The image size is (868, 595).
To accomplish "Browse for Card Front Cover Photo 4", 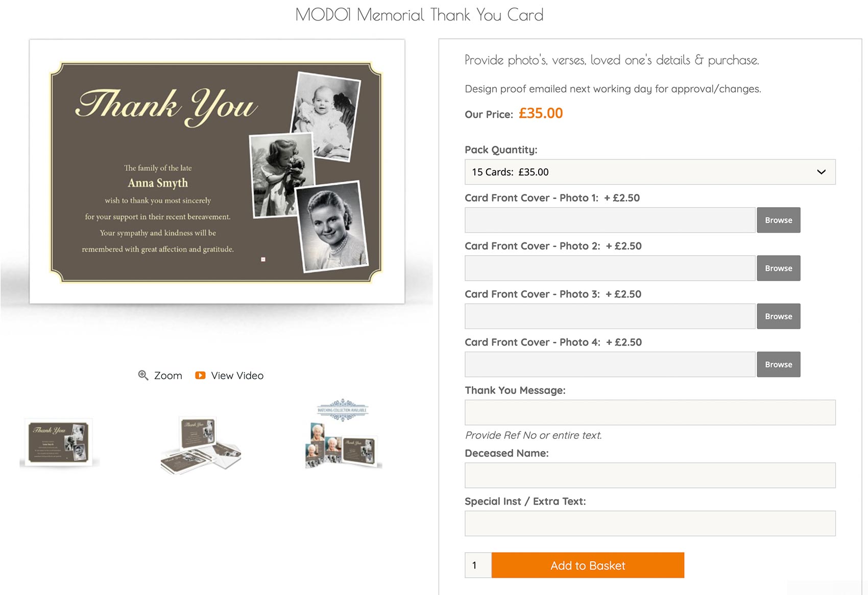I will click(778, 364).
